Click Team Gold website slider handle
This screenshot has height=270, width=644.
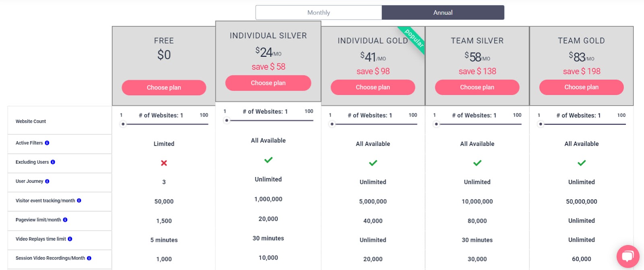point(541,124)
